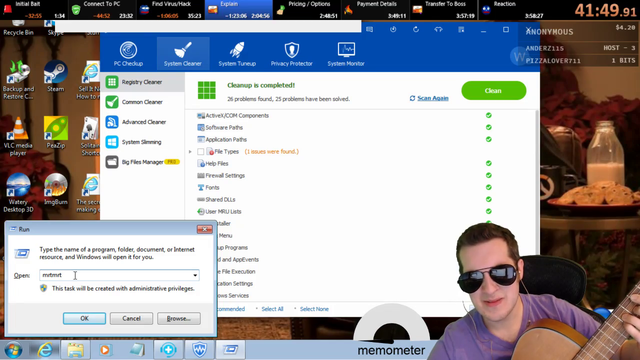Click the menu list icon in cleaner title bar
Screen dimensions: 640x360
tap(461, 29)
